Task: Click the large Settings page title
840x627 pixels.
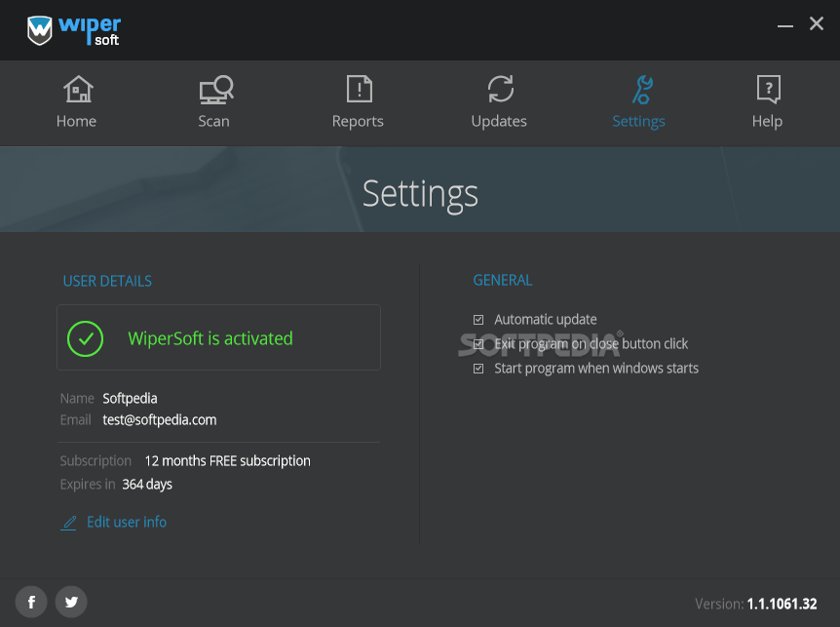Action: 420,194
